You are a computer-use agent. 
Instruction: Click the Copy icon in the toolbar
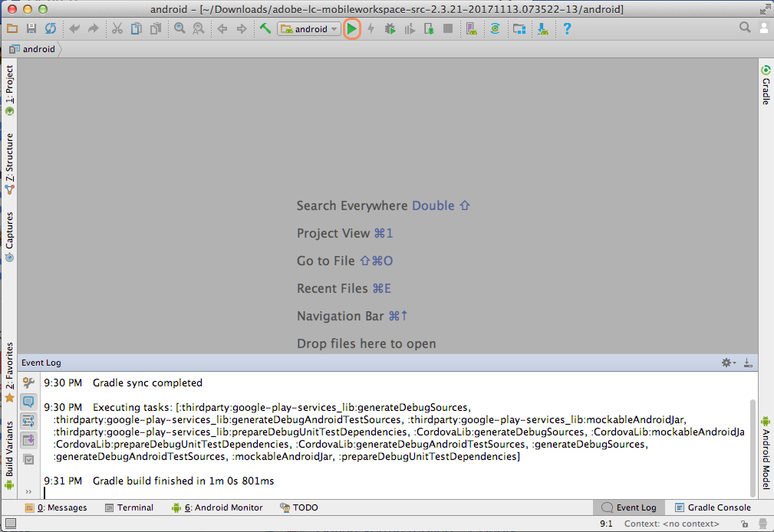137,28
